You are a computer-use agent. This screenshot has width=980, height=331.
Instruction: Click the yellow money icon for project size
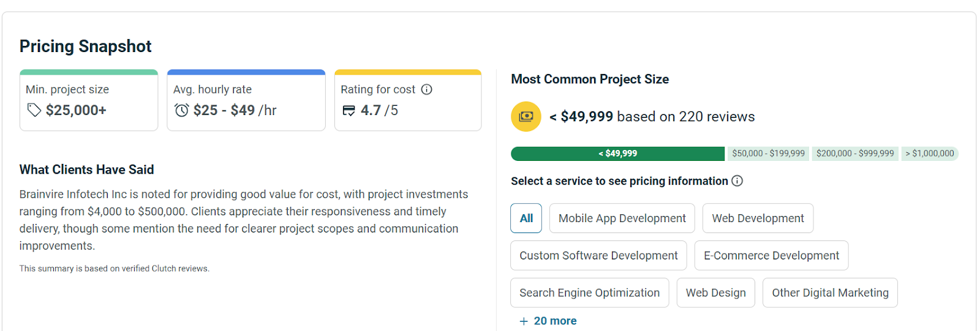526,116
